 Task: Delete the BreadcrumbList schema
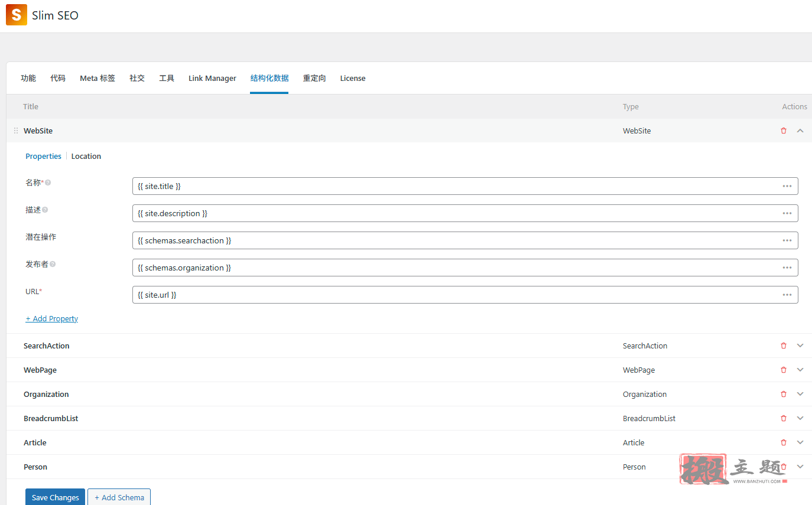[784, 418]
